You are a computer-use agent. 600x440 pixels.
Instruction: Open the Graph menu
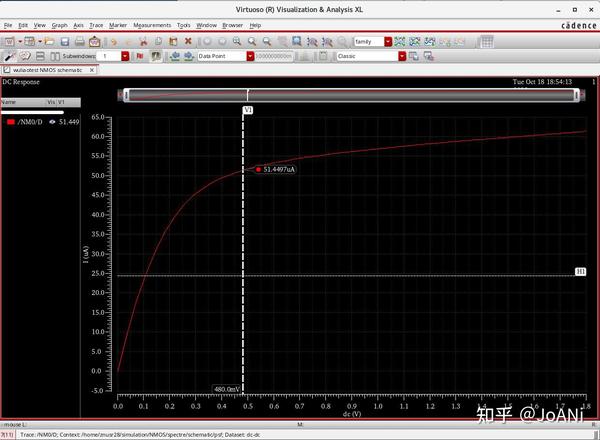[60, 25]
